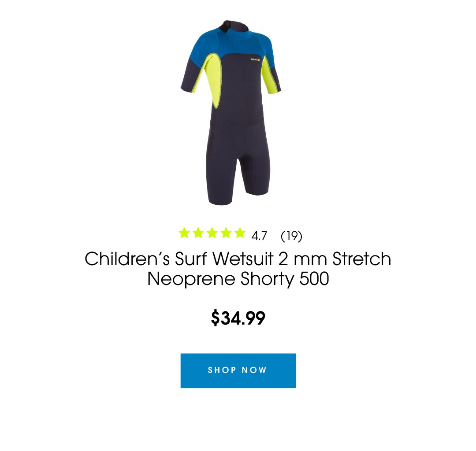Open the Children's Surf Wetsuit product title
476x451 pixels.
coord(238,269)
